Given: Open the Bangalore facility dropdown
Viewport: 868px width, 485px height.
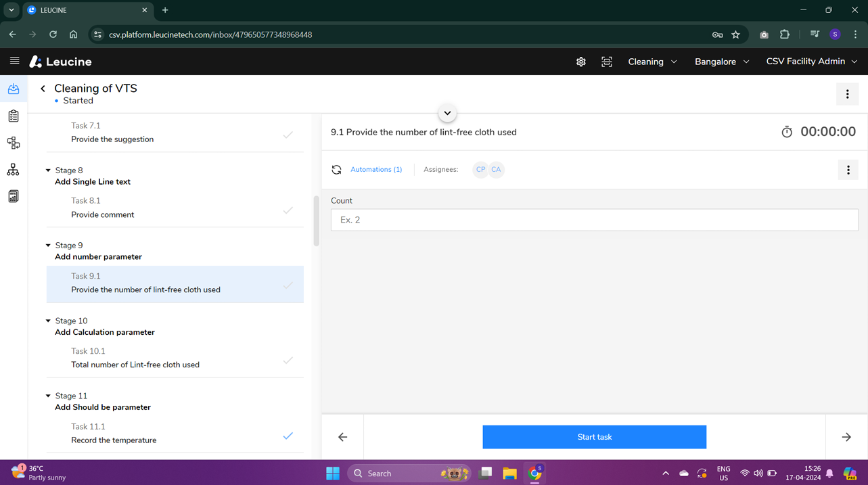Looking at the screenshot, I should tap(722, 62).
